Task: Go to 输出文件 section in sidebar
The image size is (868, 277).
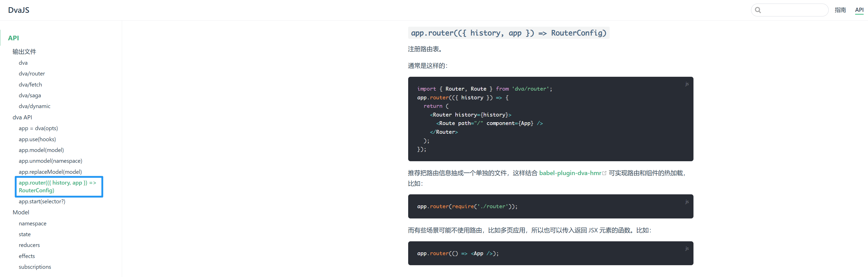Action: pos(24,52)
